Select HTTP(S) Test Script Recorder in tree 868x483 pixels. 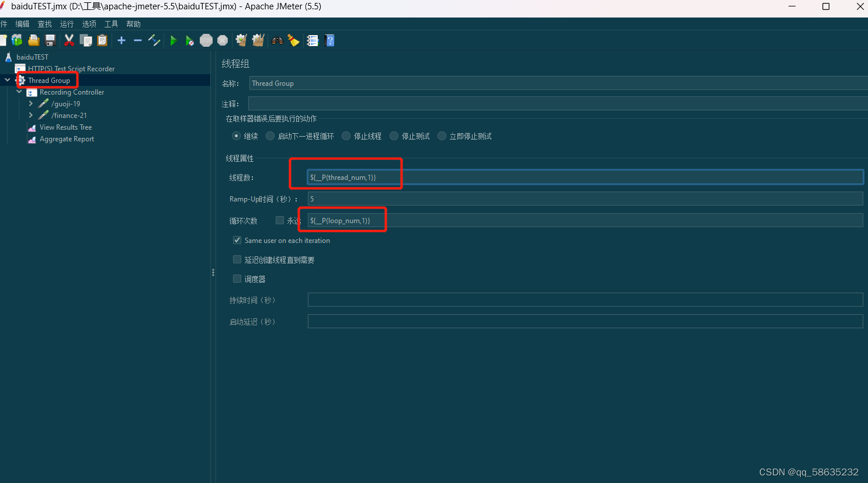(x=71, y=69)
